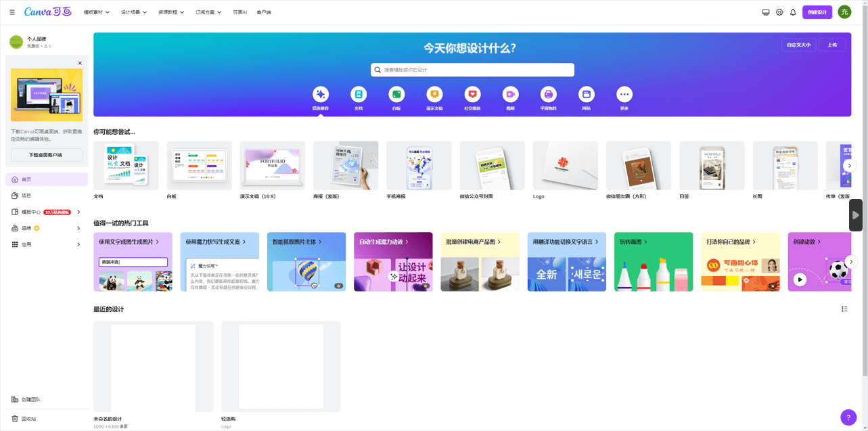Toggle the hamburger sidebar menu
The image size is (868, 431).
coord(12,12)
